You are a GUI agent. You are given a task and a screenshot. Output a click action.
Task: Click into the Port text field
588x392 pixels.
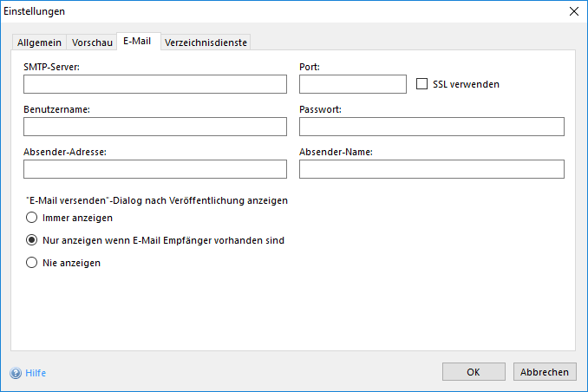point(352,84)
